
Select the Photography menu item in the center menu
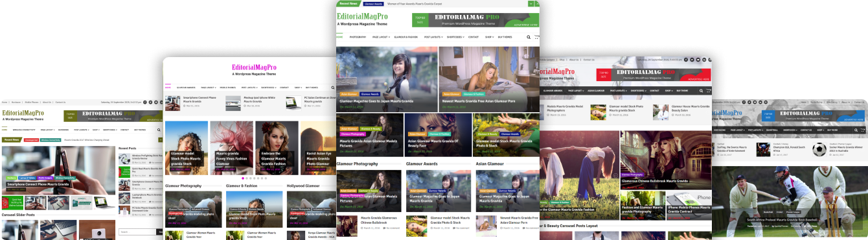(x=358, y=37)
